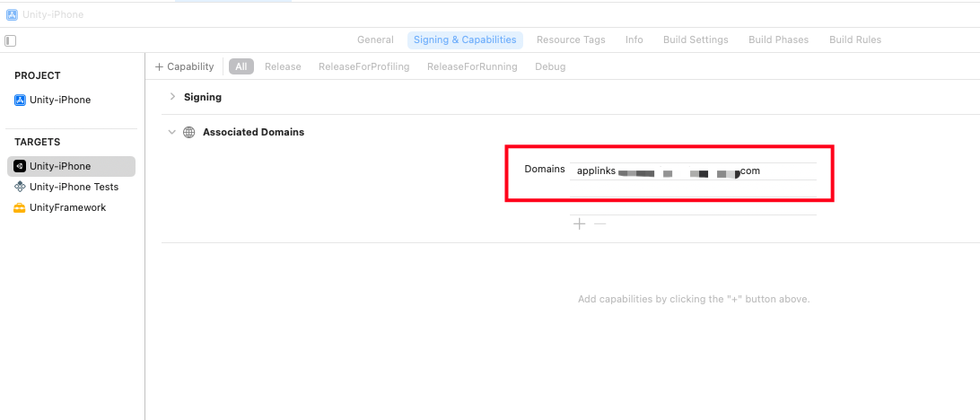Click the Unity logo target icon
This screenshot has height=420, width=980.
[20, 166]
